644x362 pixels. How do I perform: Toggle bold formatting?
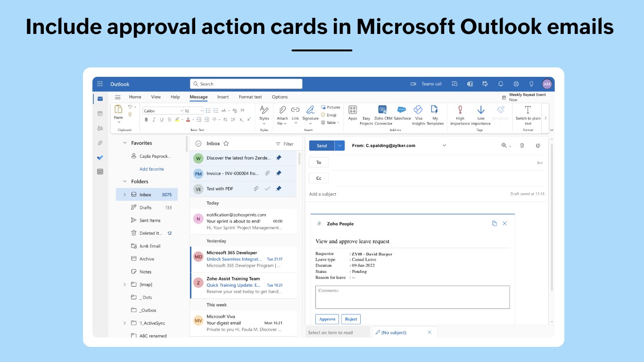point(146,120)
